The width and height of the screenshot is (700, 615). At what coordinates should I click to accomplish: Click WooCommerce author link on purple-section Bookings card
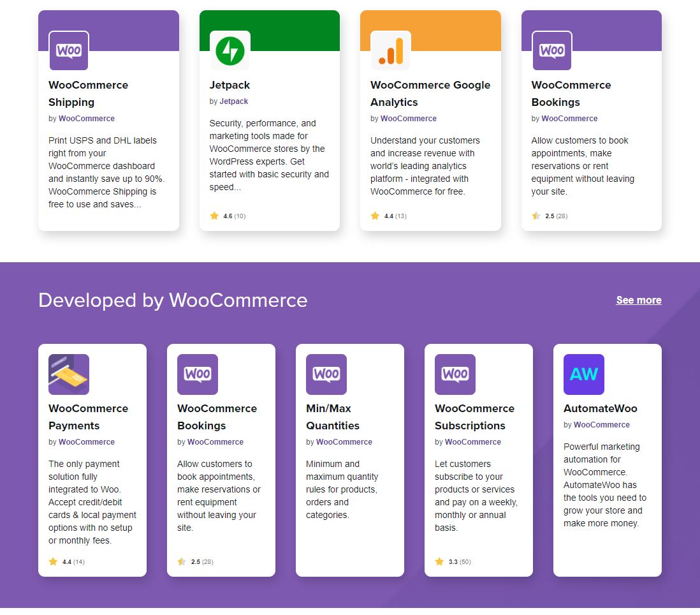[x=215, y=441]
